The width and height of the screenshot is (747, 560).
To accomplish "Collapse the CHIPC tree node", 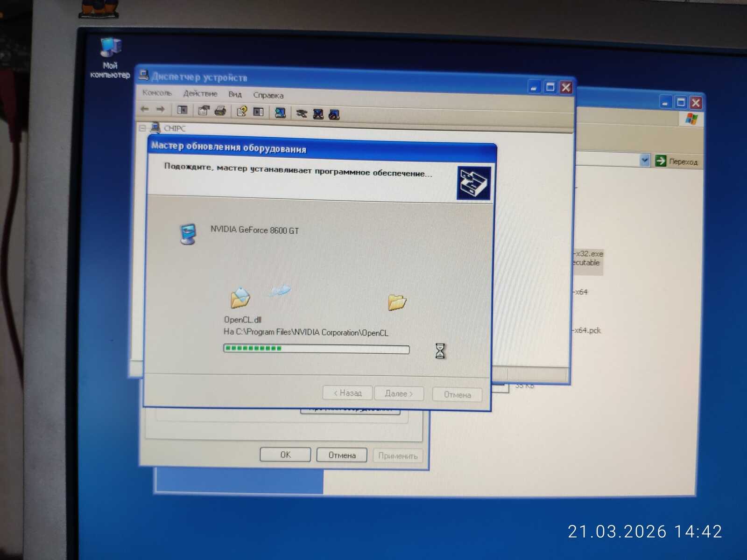I will coord(142,128).
